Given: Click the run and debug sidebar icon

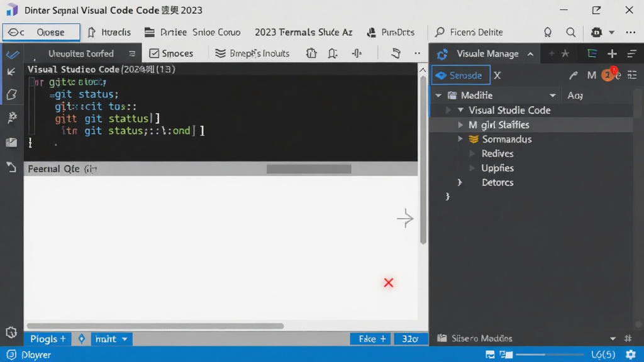Looking at the screenshot, I should click(x=12, y=118).
